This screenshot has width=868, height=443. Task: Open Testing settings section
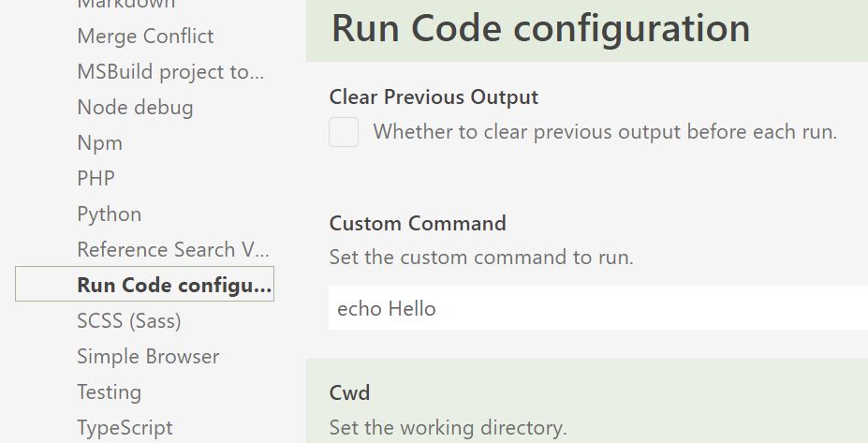109,392
